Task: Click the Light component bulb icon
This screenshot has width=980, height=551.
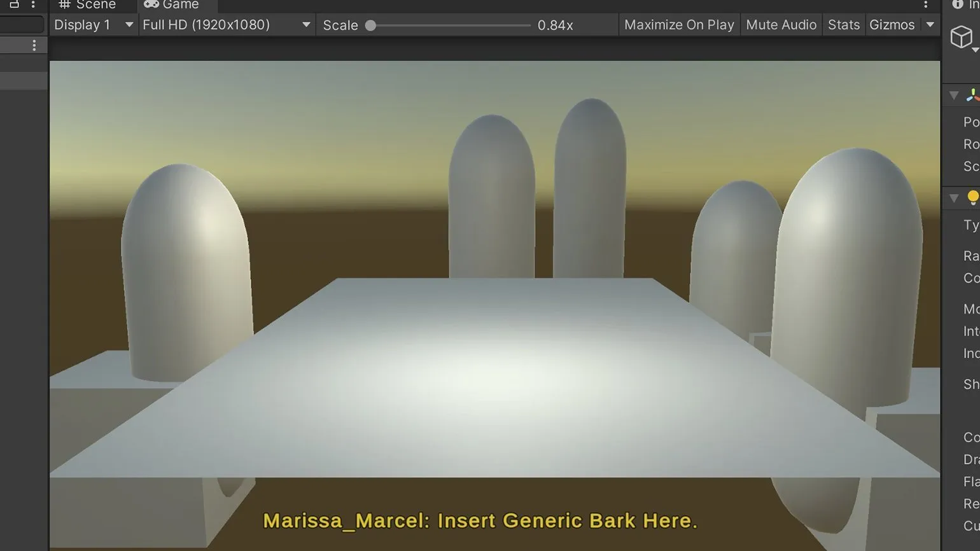Action: coord(972,198)
